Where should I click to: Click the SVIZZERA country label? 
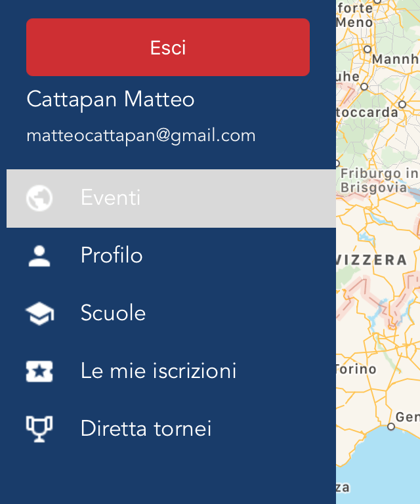pos(371,260)
